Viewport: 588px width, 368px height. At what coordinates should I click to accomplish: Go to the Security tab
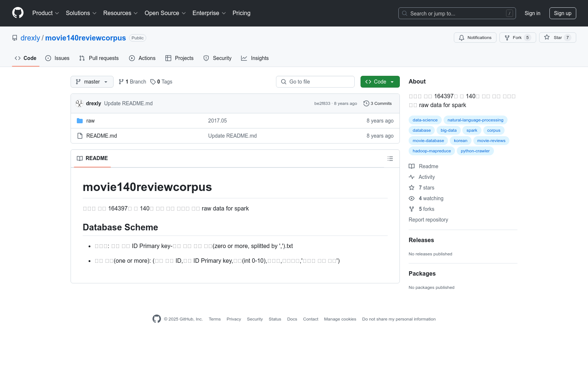218,58
